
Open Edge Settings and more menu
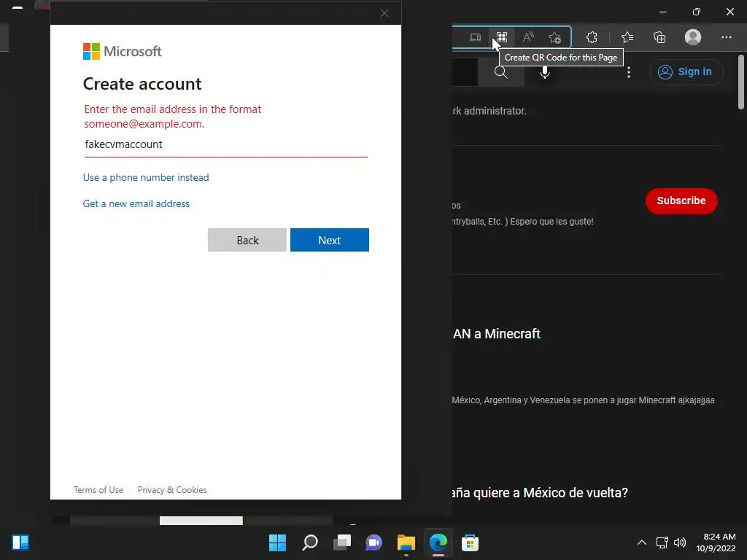726,37
